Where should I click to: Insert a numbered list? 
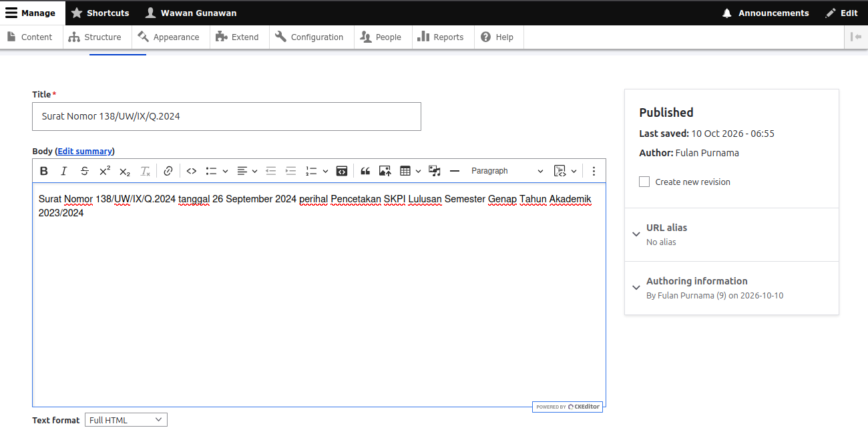click(310, 171)
